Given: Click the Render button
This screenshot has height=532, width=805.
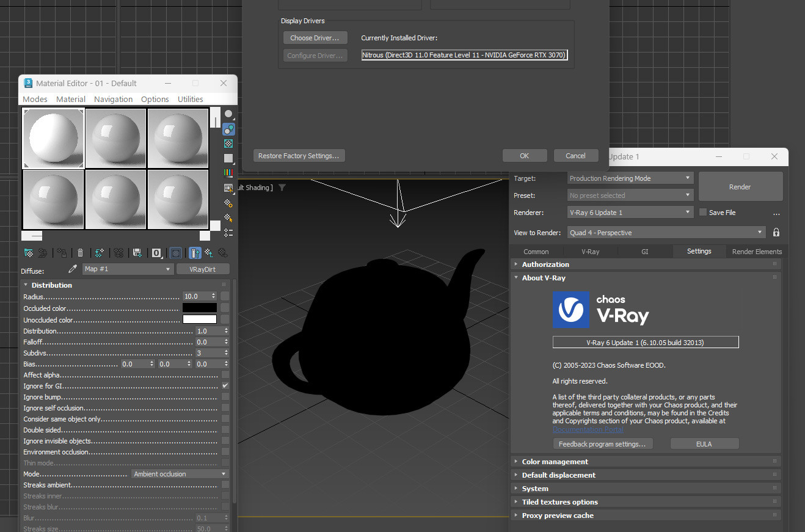Looking at the screenshot, I should pos(740,187).
